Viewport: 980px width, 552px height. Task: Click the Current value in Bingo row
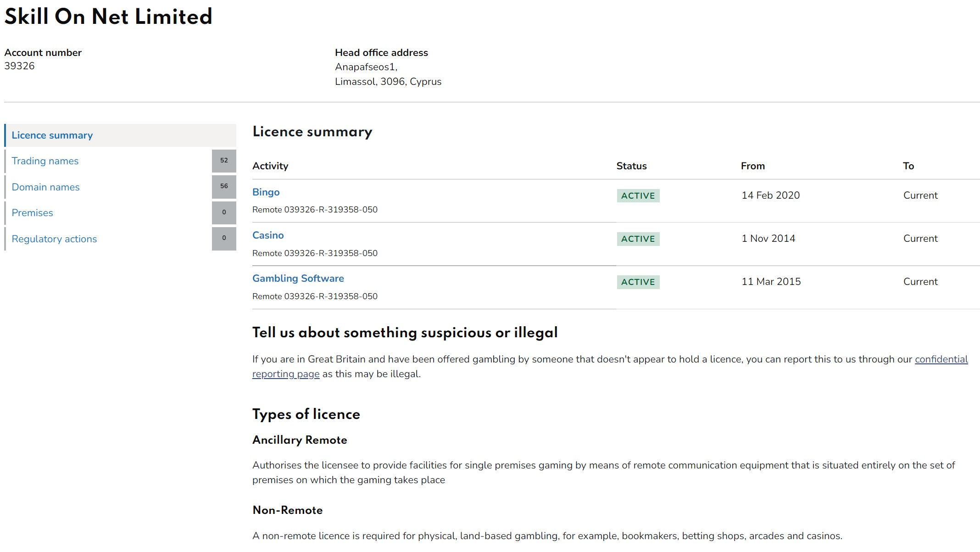point(920,195)
